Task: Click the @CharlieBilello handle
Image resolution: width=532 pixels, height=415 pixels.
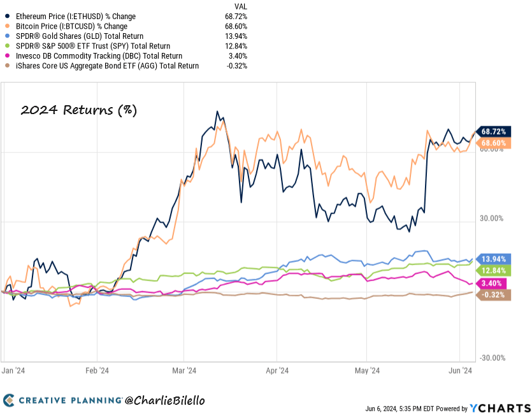Action: point(165,401)
